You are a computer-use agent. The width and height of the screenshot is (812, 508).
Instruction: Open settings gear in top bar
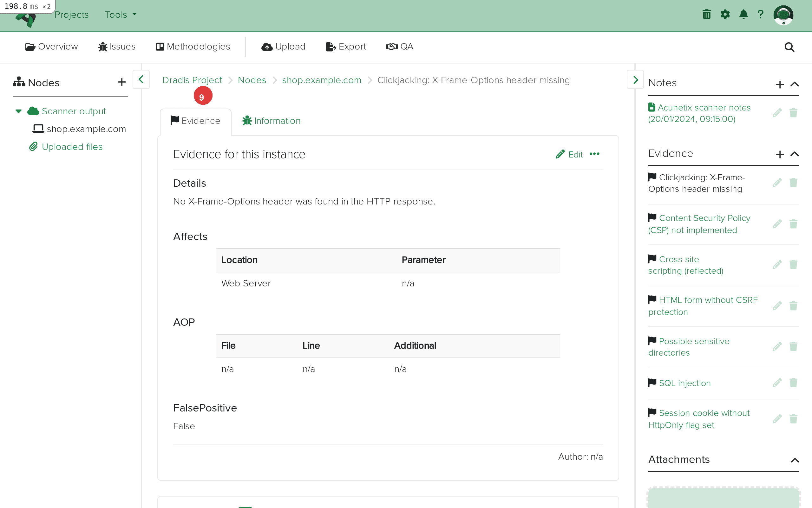[x=725, y=15]
